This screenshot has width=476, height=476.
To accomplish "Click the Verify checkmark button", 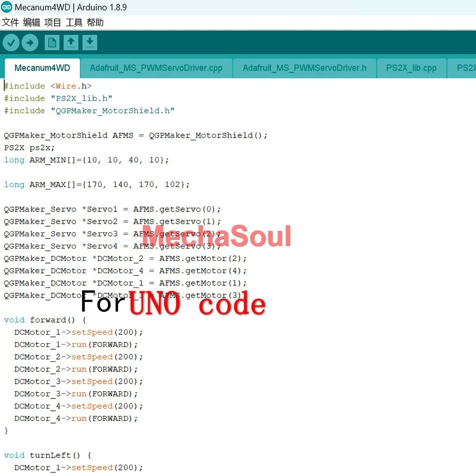I will tap(11, 42).
